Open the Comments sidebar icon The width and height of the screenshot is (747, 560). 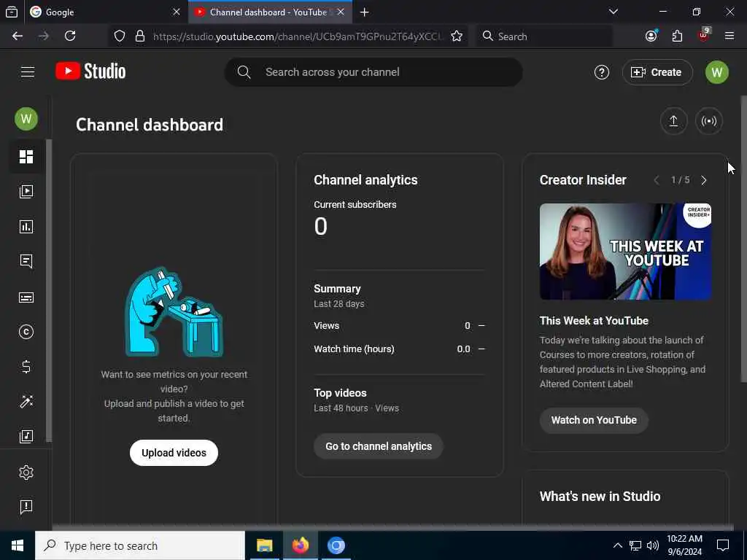[x=26, y=262]
